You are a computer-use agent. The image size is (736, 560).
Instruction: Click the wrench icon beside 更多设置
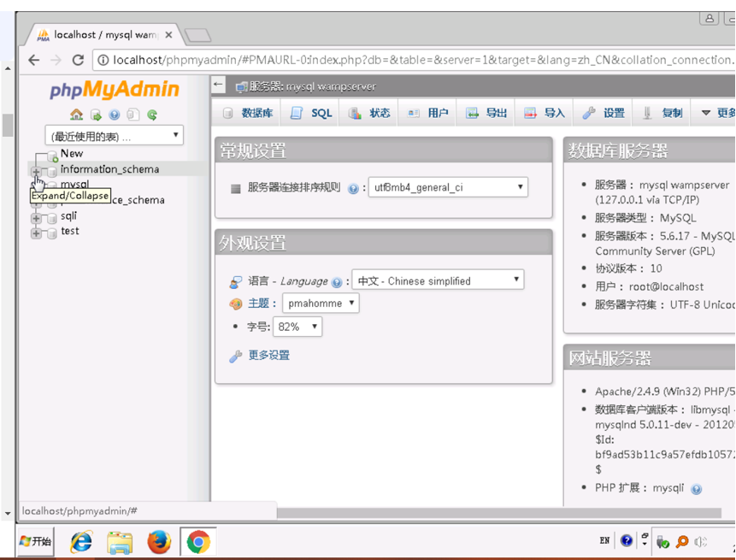(x=236, y=357)
